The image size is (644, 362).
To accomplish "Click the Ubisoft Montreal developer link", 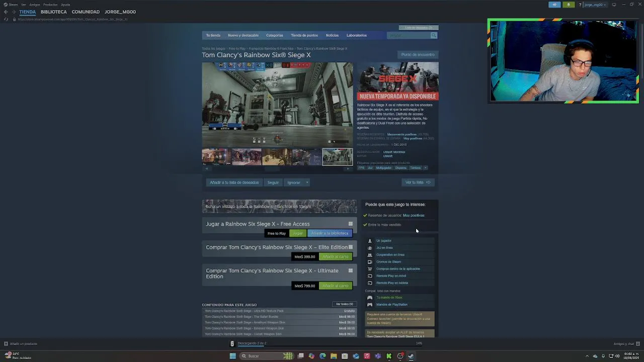I will point(394,152).
